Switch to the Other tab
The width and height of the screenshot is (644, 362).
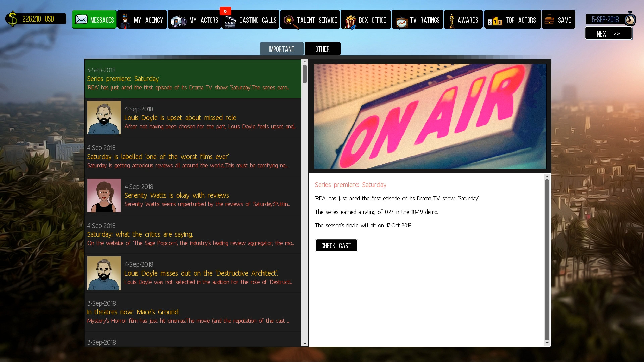pos(322,49)
